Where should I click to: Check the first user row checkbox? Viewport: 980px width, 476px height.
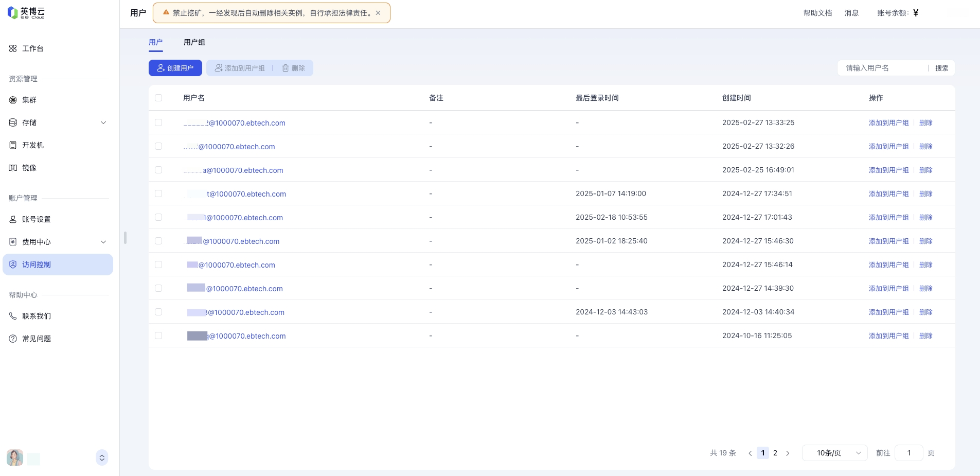click(158, 122)
